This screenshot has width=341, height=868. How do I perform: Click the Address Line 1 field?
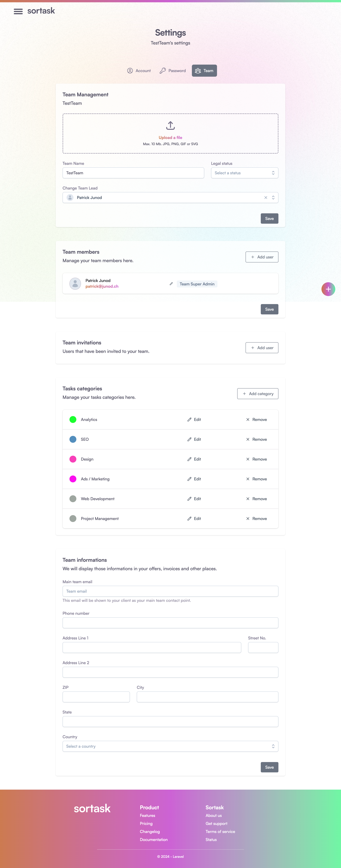152,647
